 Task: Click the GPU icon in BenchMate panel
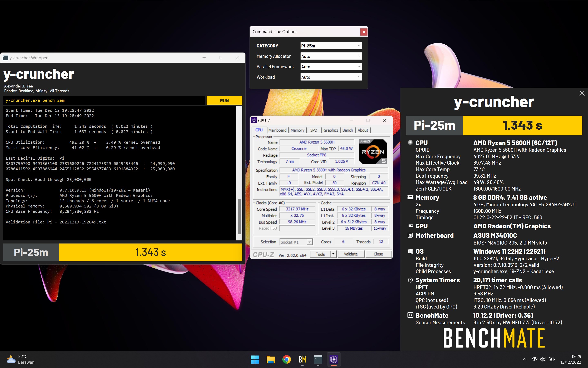click(410, 226)
